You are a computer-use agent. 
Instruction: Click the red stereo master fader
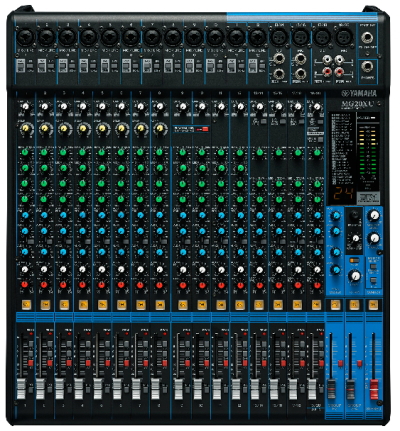(374, 389)
